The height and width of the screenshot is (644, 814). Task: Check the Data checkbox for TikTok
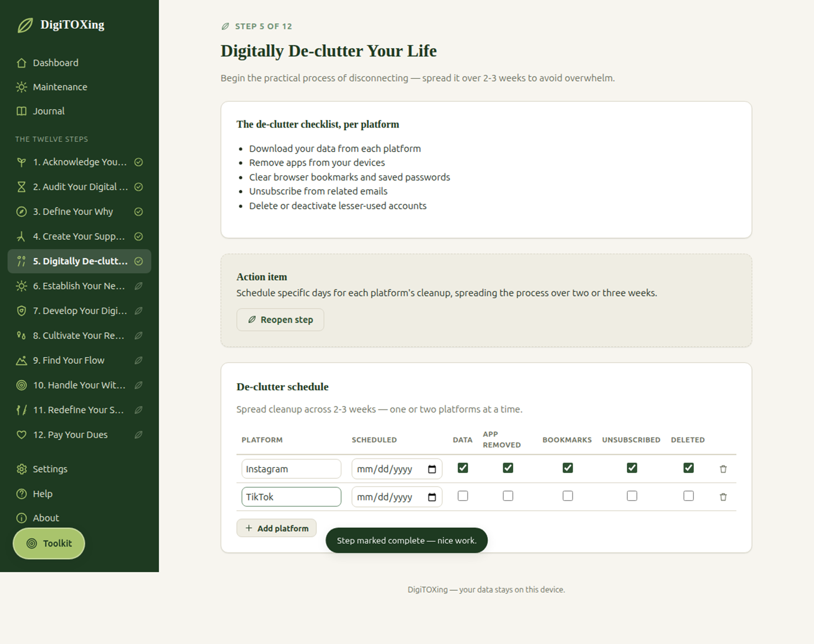tap(462, 496)
